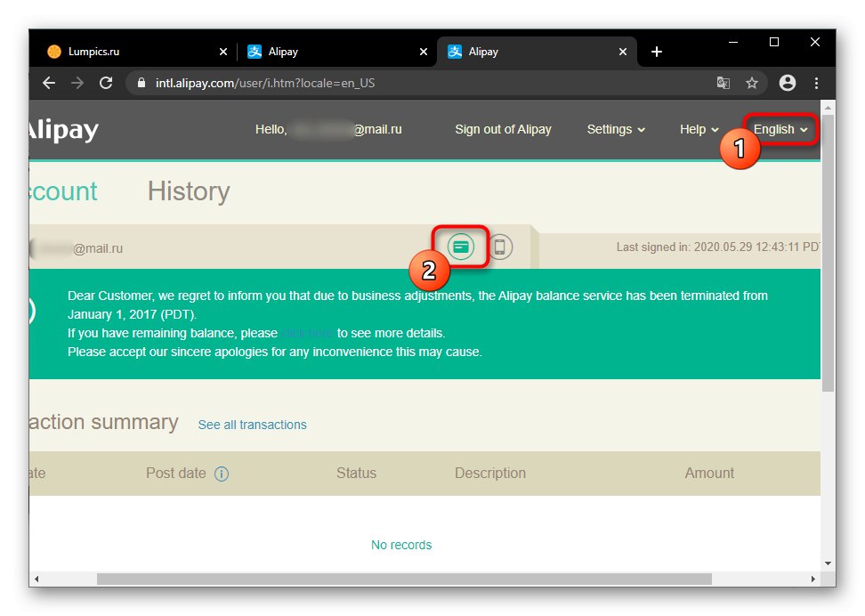This screenshot has height=616, width=865.
Task: Click the Alipay logo
Action: (64, 130)
